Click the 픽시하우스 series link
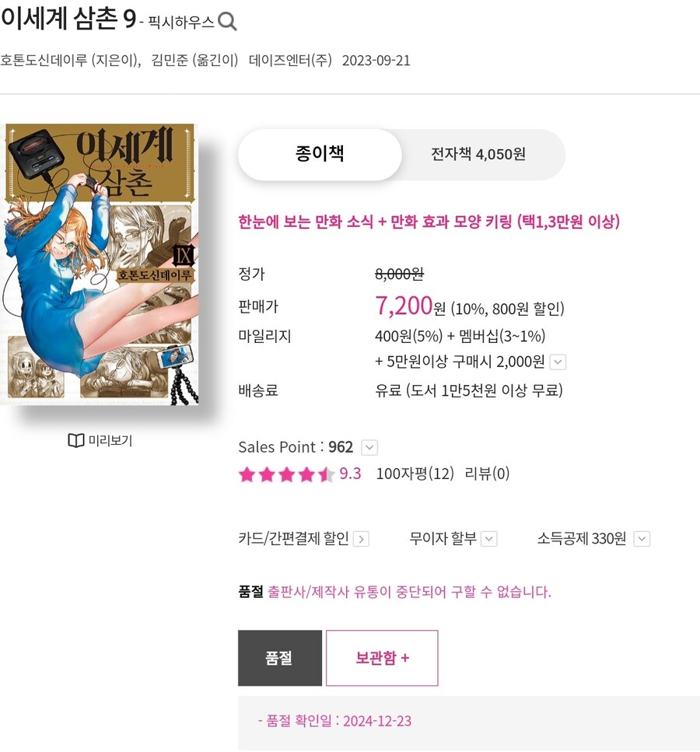Viewport: 700px width, 752px height. 181,22
